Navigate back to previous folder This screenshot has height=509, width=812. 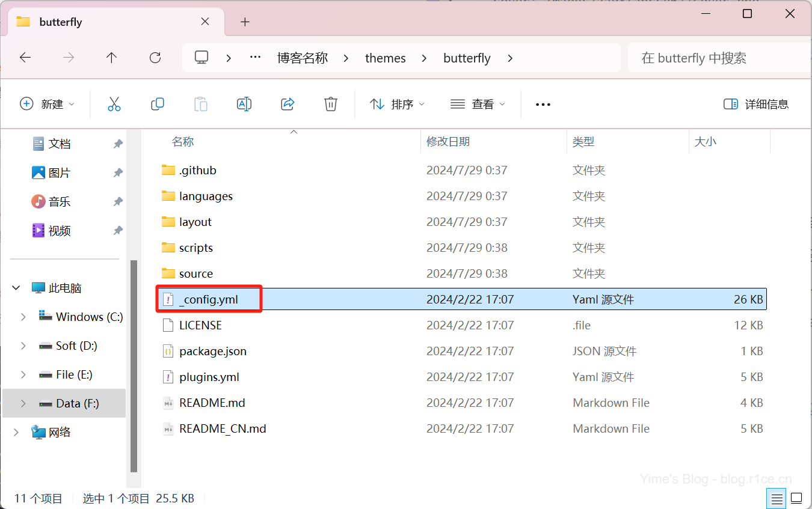click(x=25, y=58)
